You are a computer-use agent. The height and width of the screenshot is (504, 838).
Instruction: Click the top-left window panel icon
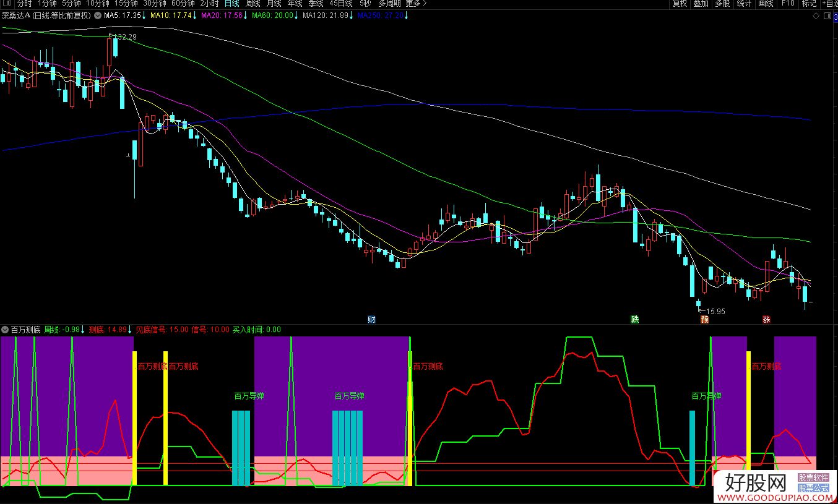click(7, 4)
